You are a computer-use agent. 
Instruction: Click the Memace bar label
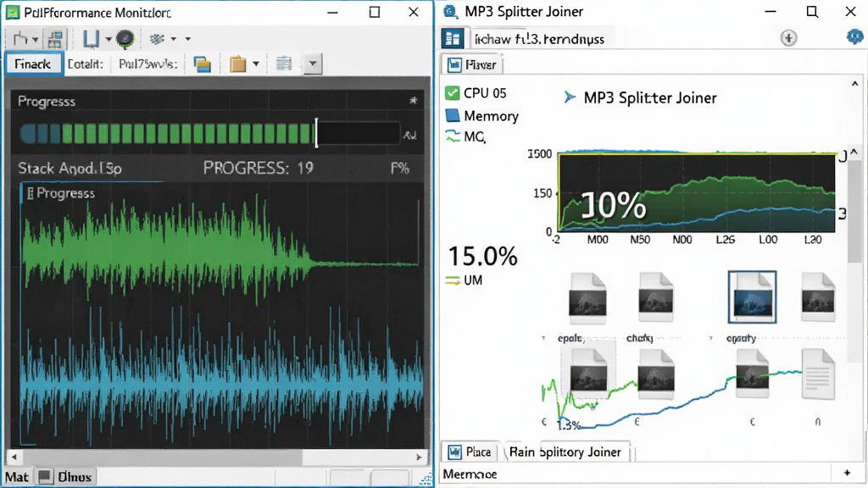(x=470, y=474)
